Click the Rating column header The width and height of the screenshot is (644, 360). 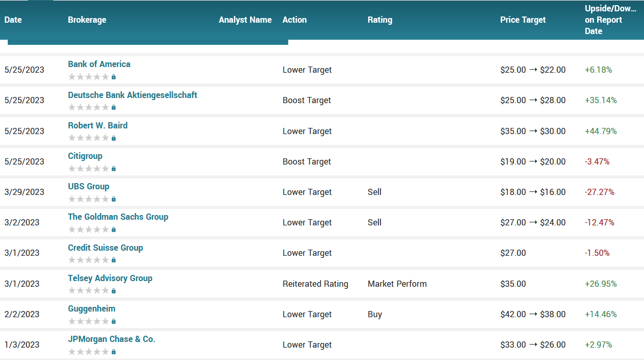(x=380, y=20)
